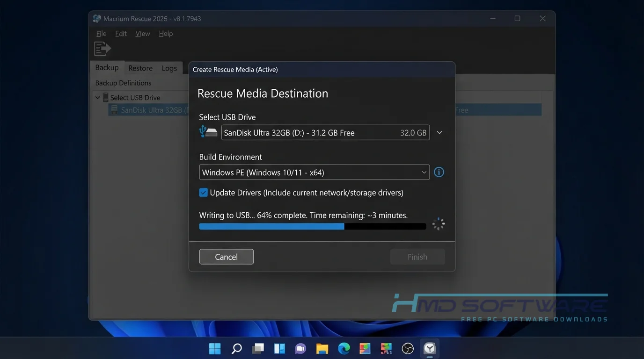Click the disabled Finish button
The height and width of the screenshot is (359, 644).
(x=417, y=257)
